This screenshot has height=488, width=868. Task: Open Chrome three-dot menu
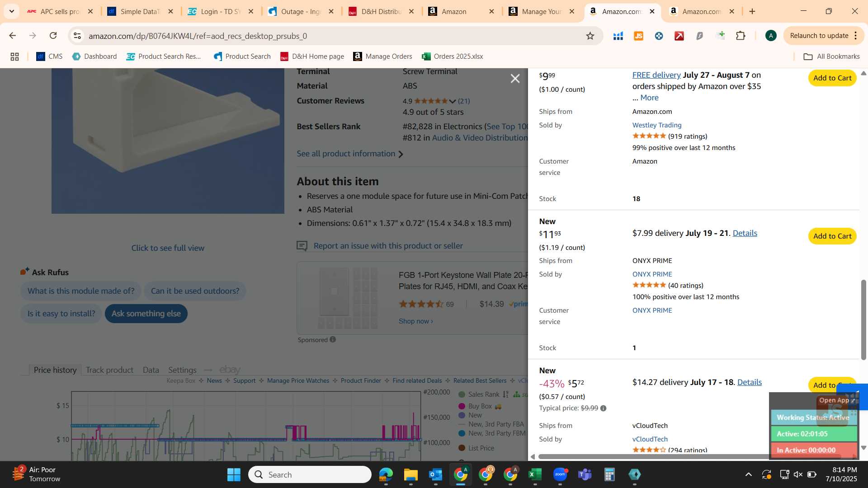coord(855,36)
